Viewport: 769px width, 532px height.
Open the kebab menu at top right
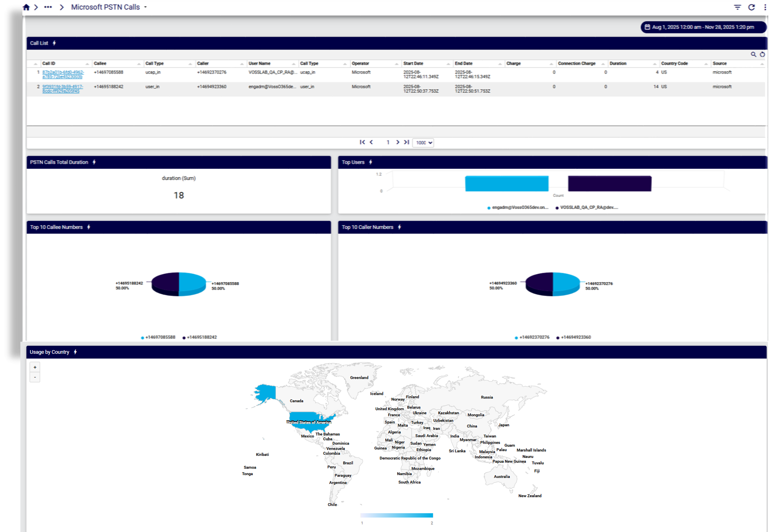click(x=765, y=7)
